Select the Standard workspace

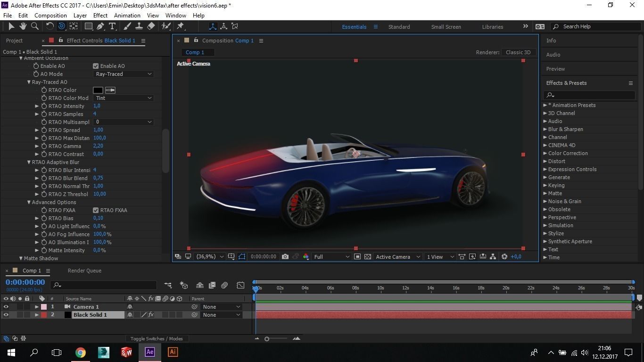pos(399,27)
